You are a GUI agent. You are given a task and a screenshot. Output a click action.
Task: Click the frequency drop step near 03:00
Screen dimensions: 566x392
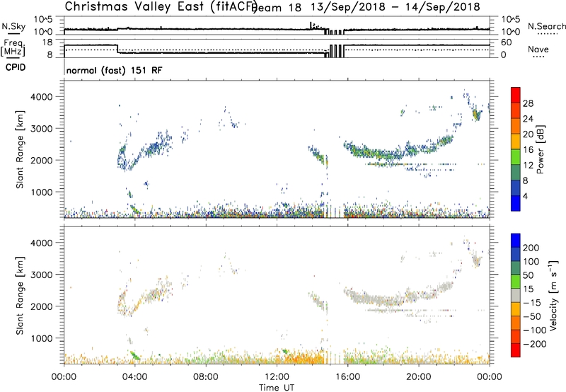(118, 49)
